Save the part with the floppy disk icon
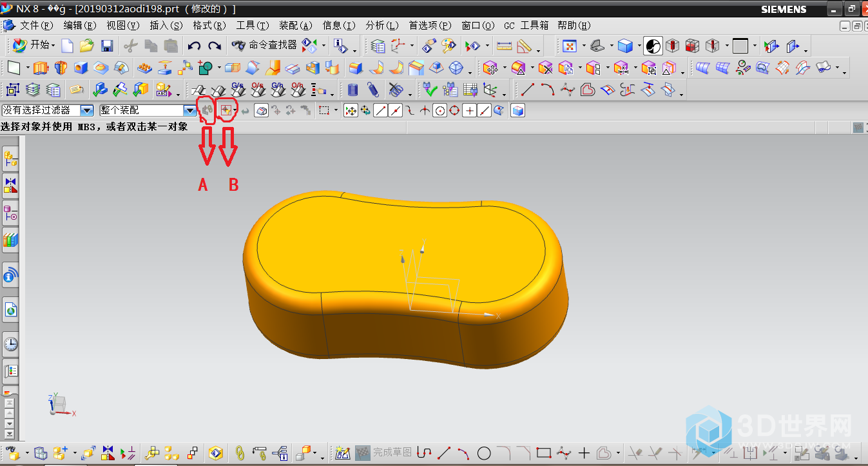 click(107, 46)
